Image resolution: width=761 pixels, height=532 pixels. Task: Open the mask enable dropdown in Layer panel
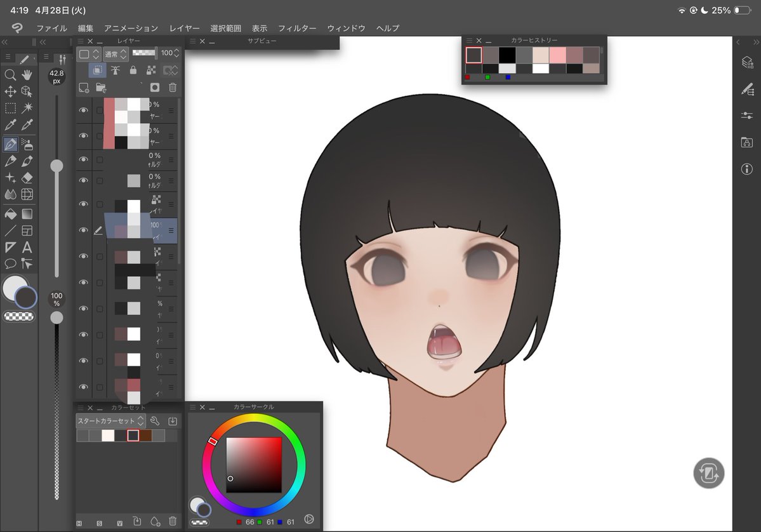pos(170,71)
